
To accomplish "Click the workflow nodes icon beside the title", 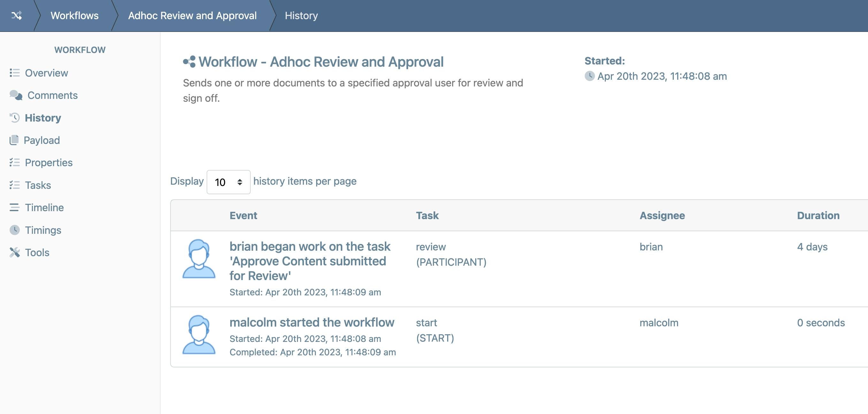I will coord(189,62).
